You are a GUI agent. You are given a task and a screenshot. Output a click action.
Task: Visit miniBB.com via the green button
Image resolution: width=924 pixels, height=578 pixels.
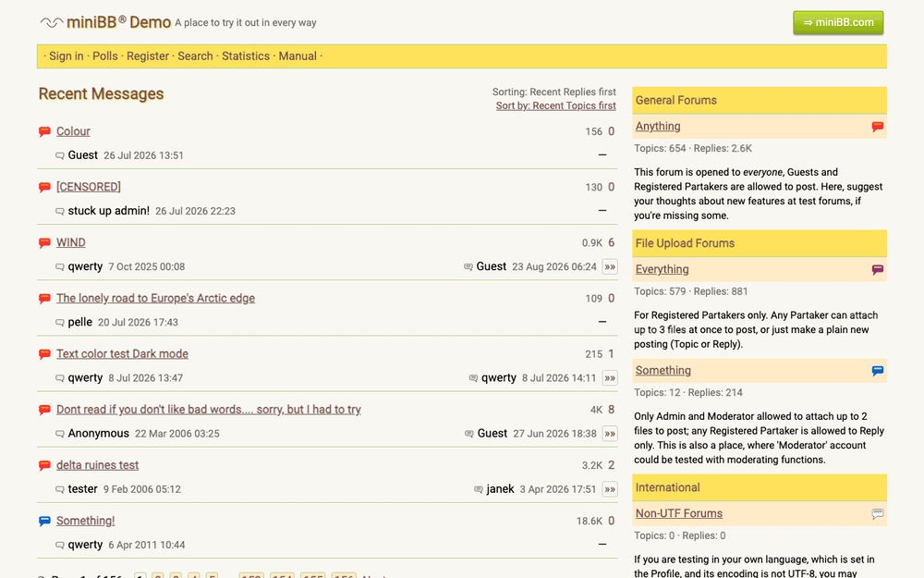pyautogui.click(x=838, y=22)
